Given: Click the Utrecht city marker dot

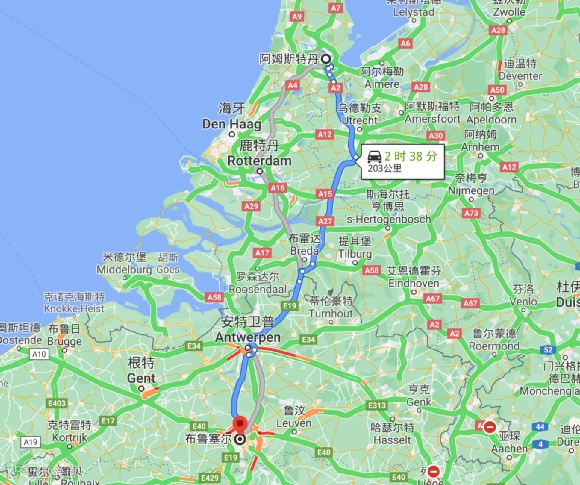Looking at the screenshot, I should pyautogui.click(x=359, y=129).
